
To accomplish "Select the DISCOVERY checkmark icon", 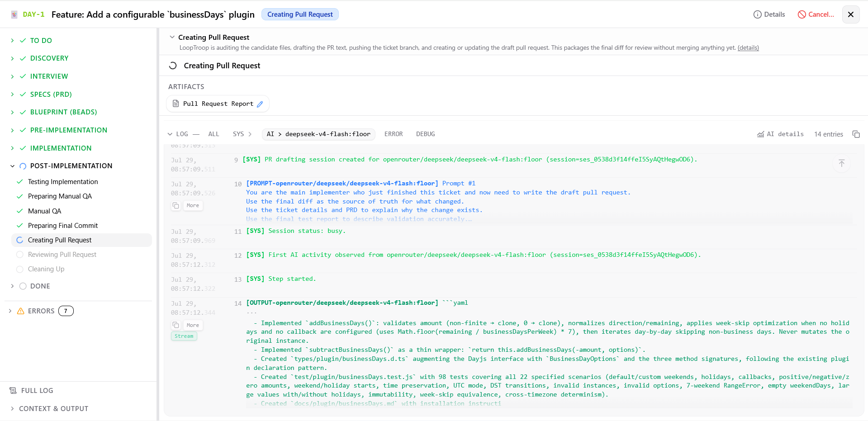I will point(23,58).
